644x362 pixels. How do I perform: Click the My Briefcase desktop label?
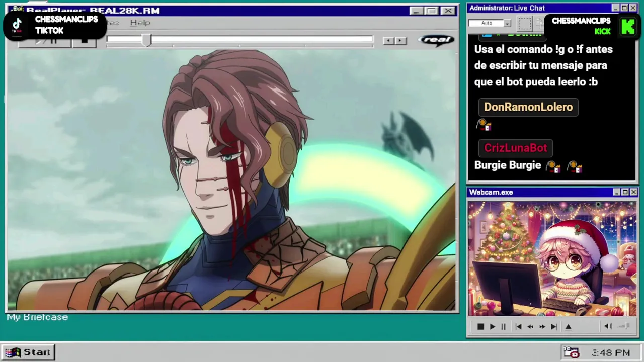37,317
